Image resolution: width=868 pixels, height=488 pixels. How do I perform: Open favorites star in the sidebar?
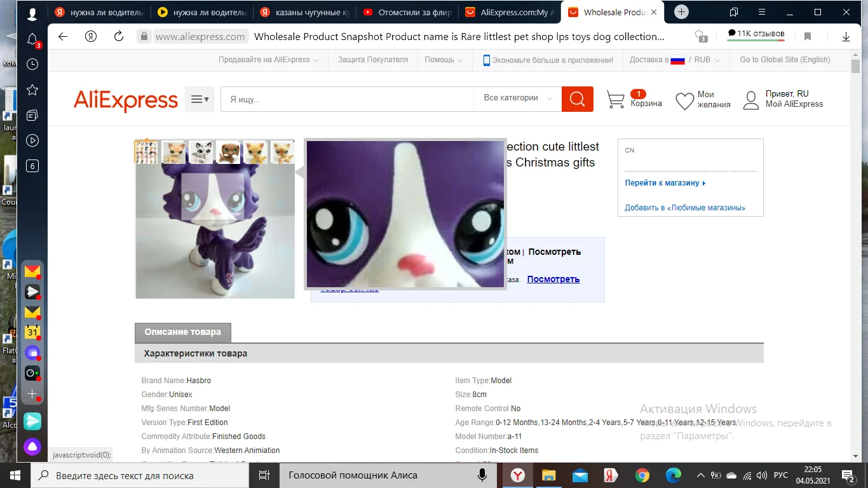click(x=32, y=90)
